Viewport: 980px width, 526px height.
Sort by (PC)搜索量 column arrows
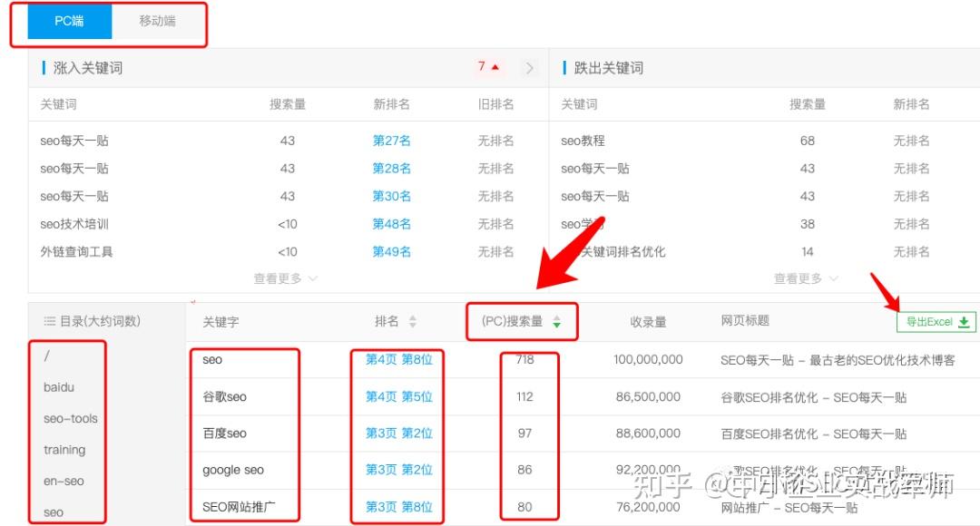[556, 322]
